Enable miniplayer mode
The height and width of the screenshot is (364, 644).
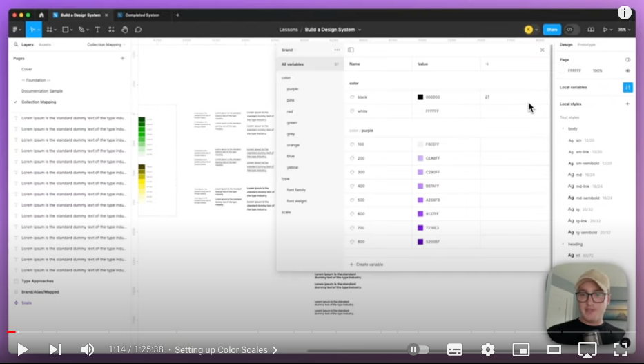click(x=520, y=349)
